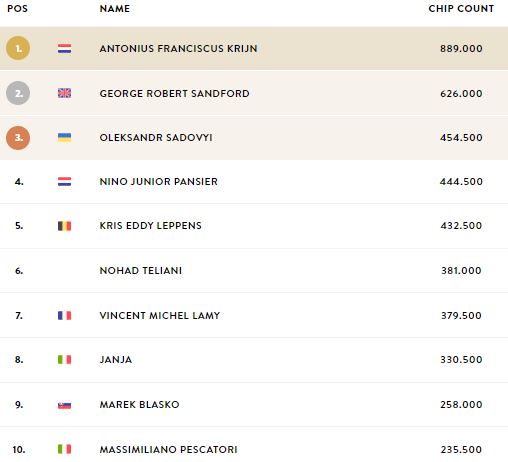
Task: Click the silver second-place medal badge
Action: pyautogui.click(x=18, y=93)
